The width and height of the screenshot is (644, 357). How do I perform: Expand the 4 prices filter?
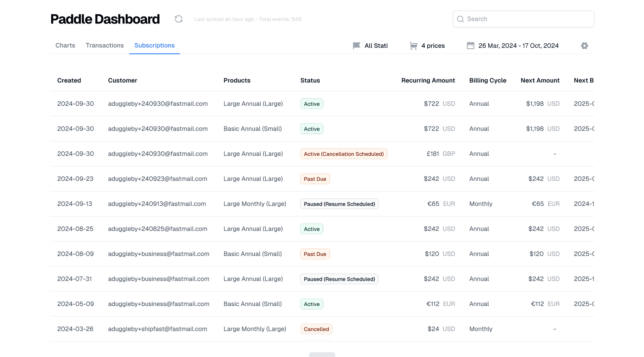tap(433, 46)
